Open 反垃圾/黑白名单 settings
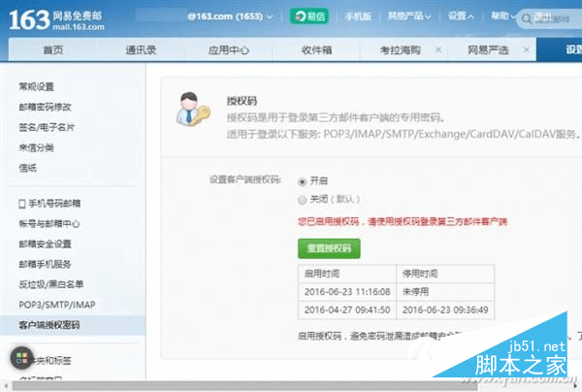 click(x=51, y=284)
